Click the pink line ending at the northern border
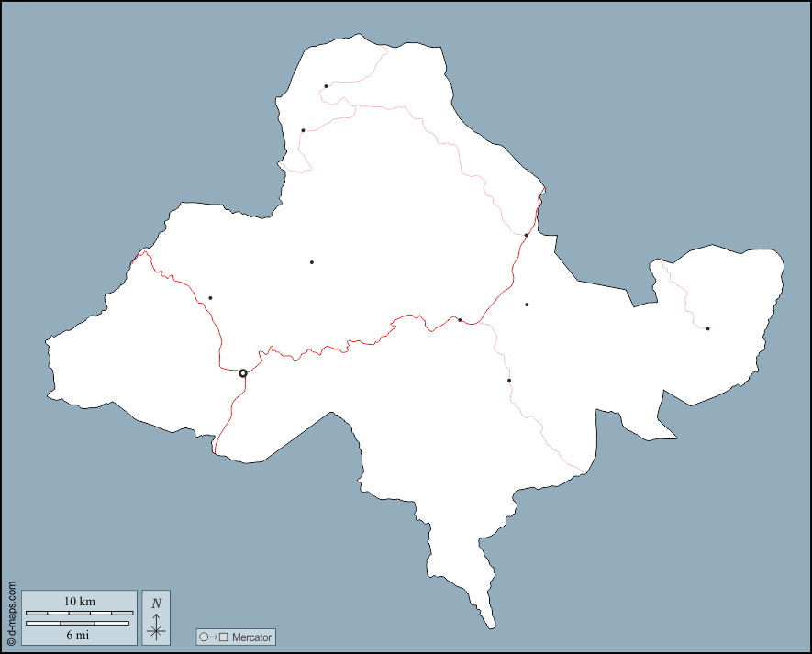The width and height of the screenshot is (812, 654). (386, 50)
